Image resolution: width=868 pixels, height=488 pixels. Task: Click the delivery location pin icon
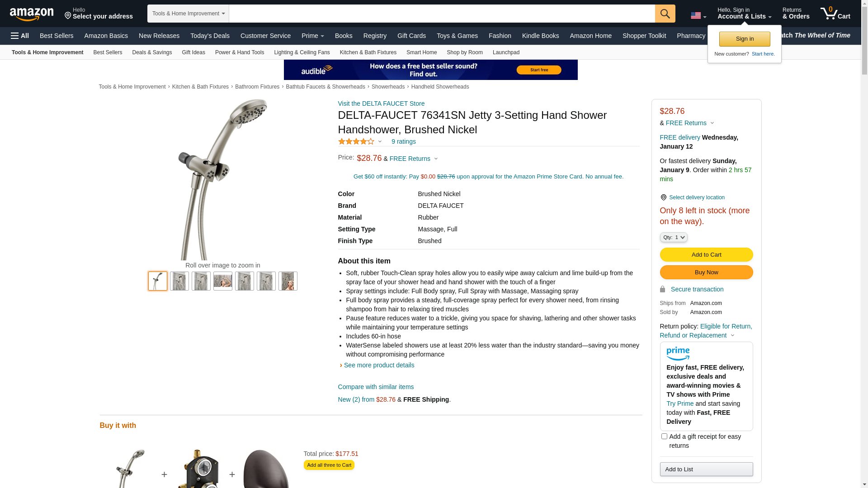click(663, 197)
